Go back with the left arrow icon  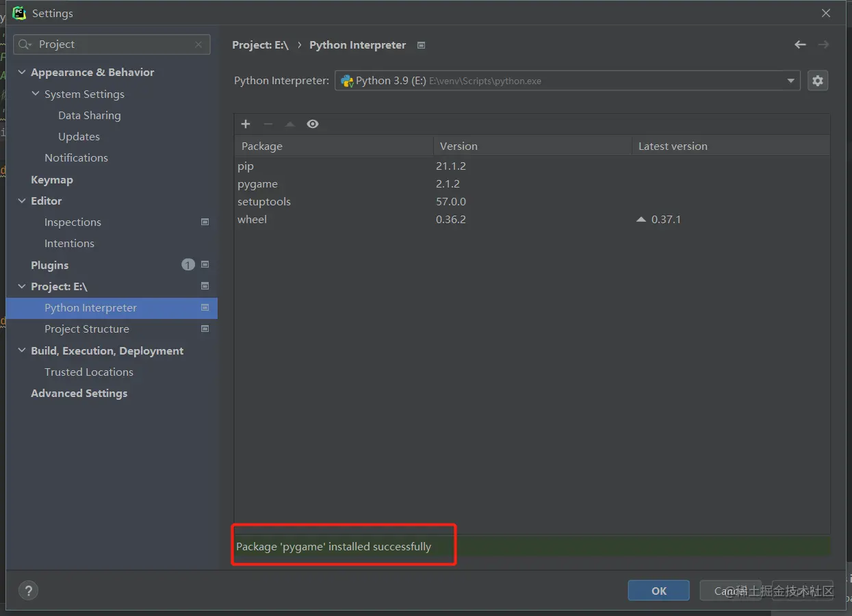coord(800,44)
